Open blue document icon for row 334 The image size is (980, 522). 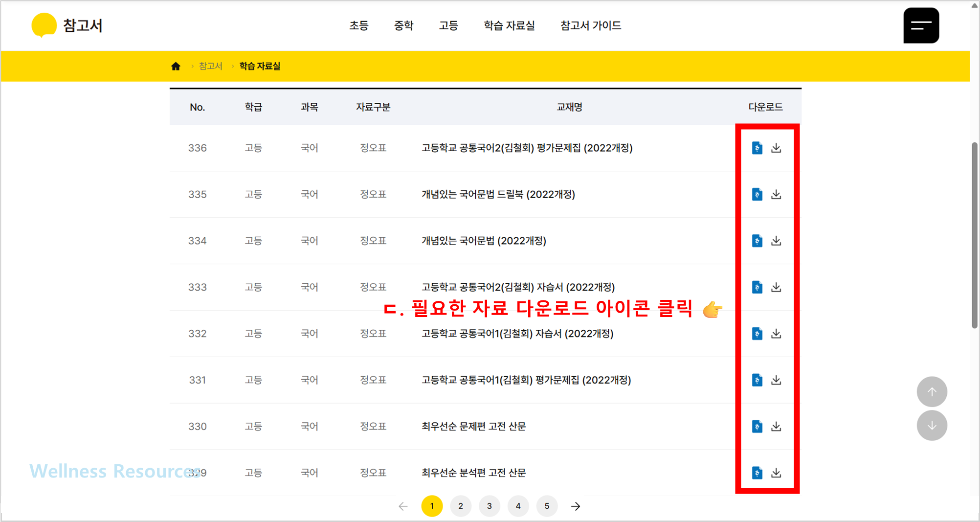click(757, 241)
